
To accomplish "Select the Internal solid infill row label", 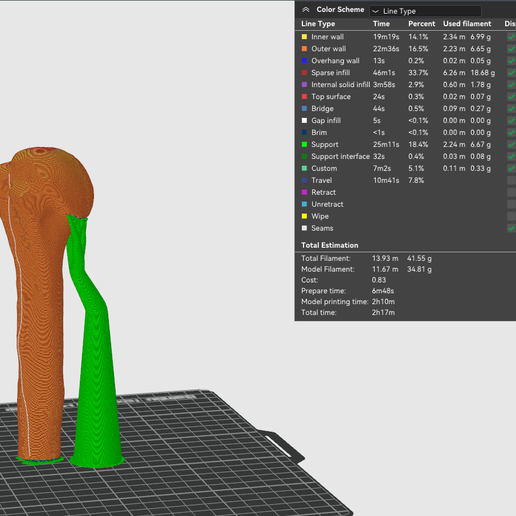I will pos(340,85).
